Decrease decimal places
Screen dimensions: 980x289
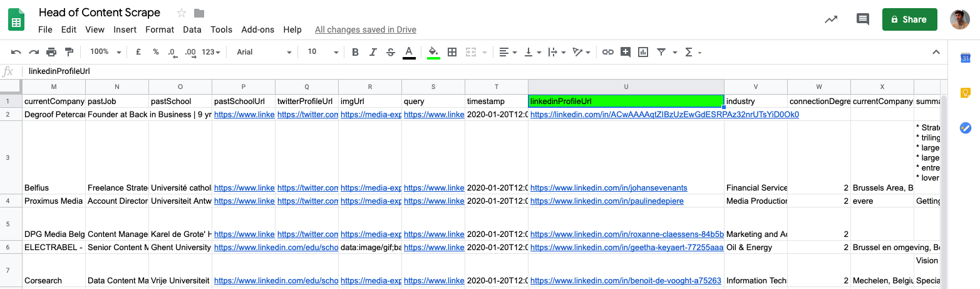pyautogui.click(x=172, y=52)
